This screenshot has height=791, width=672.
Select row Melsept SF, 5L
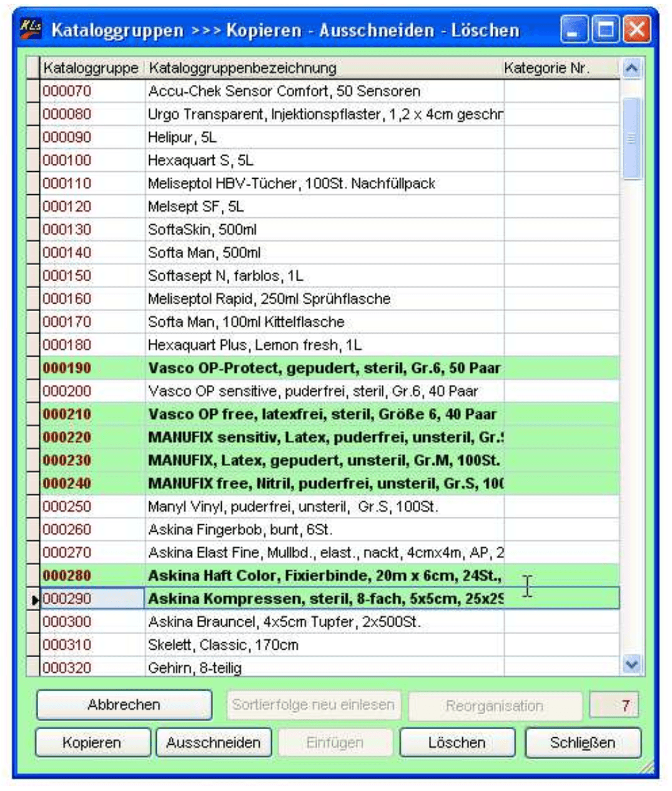point(324,207)
